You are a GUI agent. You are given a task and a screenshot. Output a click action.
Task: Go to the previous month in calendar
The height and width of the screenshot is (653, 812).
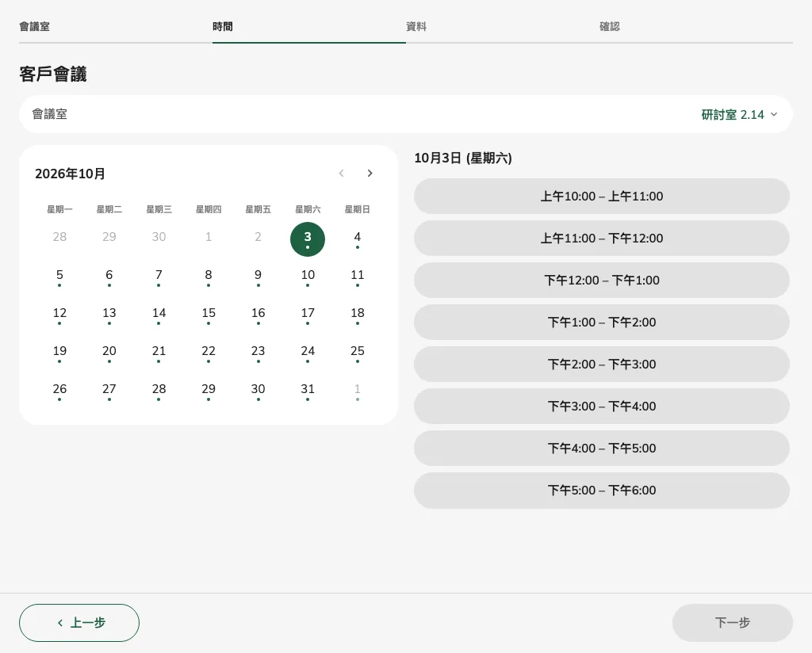click(x=341, y=174)
